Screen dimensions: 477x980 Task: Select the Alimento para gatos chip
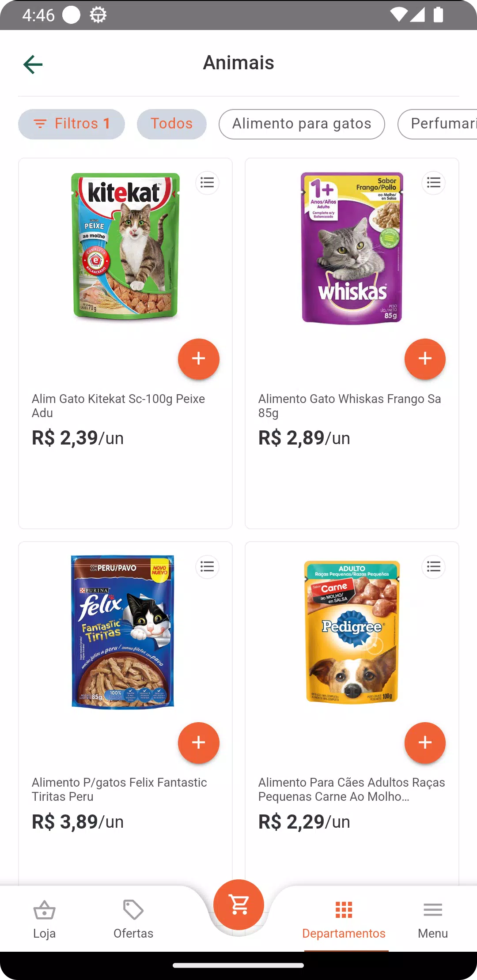(x=302, y=124)
